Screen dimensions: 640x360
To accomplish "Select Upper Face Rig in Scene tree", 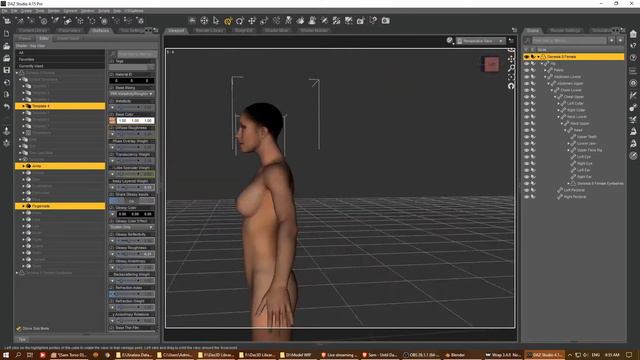I will [589, 150].
